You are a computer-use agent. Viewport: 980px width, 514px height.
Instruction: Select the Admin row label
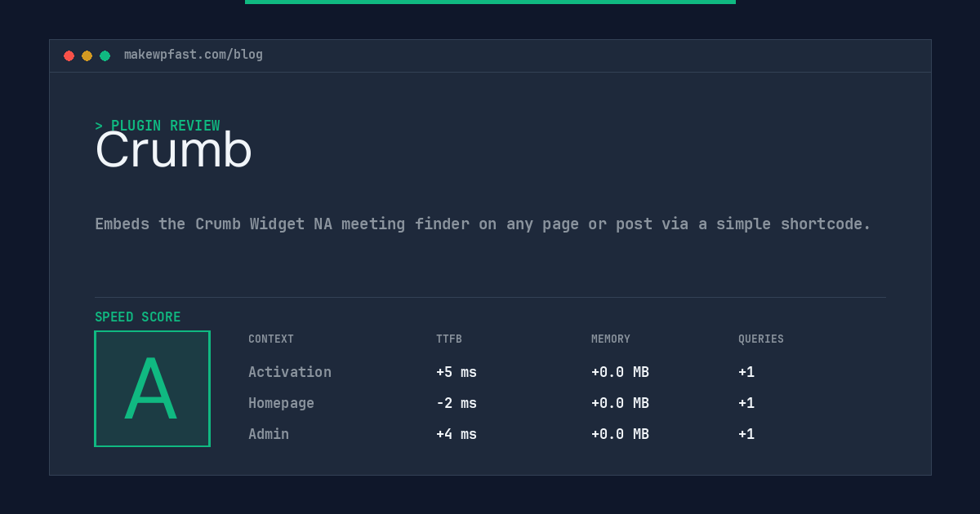[269, 434]
